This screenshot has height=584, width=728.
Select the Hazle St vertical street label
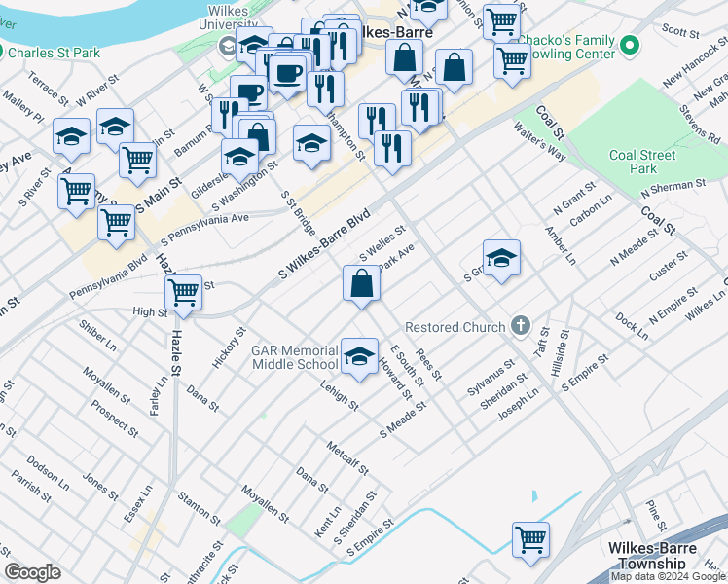click(x=176, y=352)
